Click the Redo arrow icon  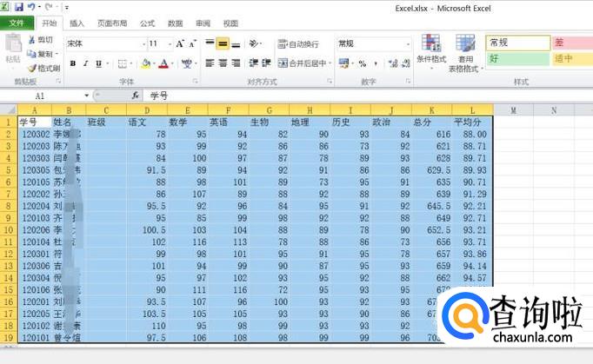click(48, 7)
